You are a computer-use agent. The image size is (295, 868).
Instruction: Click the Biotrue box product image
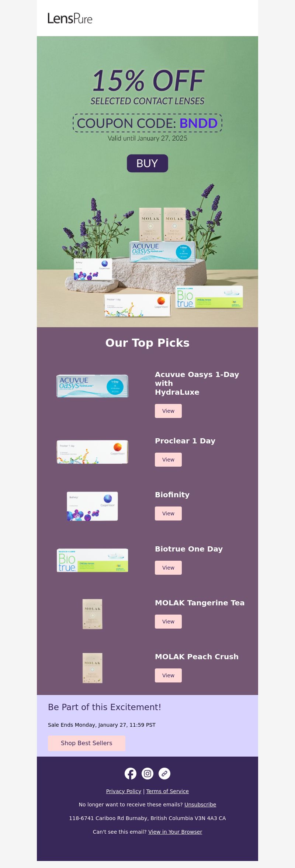pyautogui.click(x=92, y=560)
